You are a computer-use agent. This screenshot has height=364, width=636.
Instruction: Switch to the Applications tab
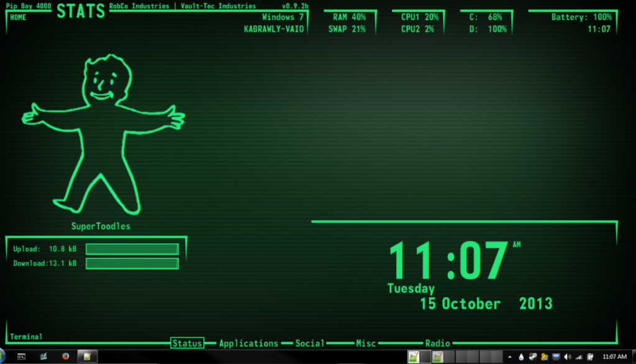[248, 343]
